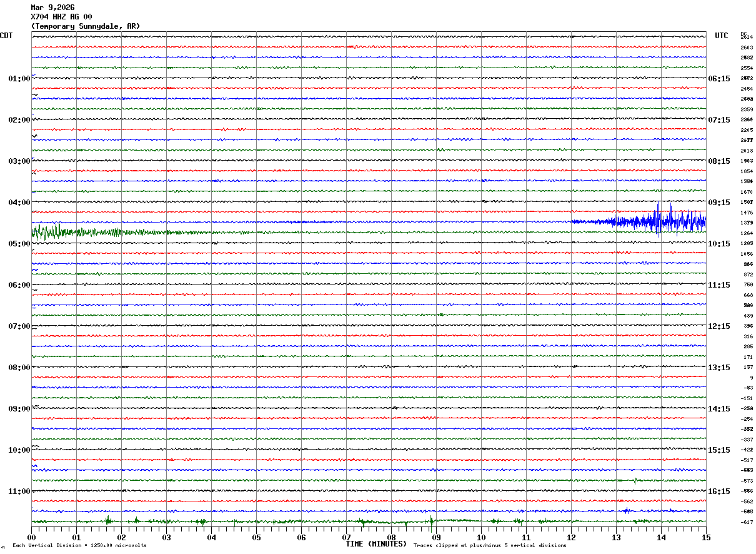Click the 'Each Vertical Division = 1250.00 microvolts' note
Image resolution: width=756 pixels, height=554 pixels.
tap(79, 545)
